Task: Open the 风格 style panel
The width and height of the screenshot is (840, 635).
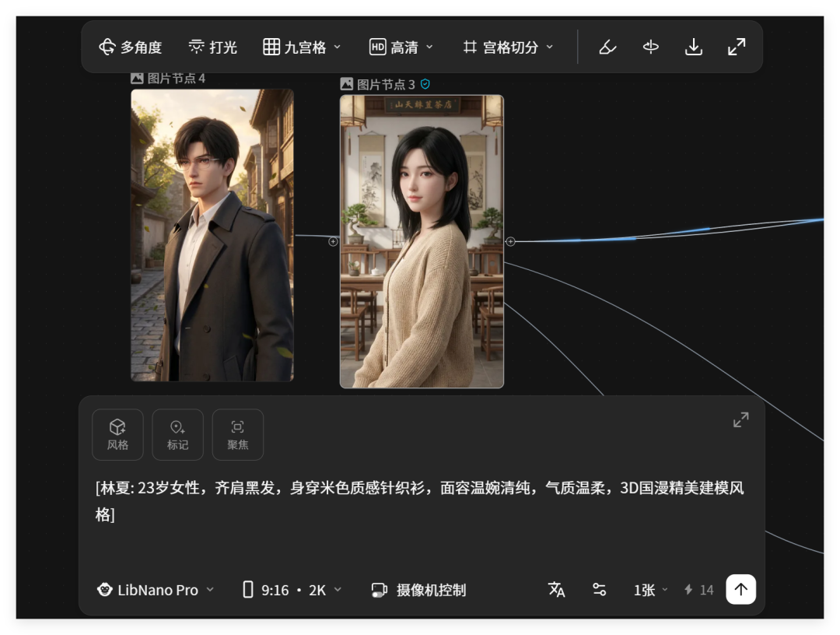Action: [117, 434]
